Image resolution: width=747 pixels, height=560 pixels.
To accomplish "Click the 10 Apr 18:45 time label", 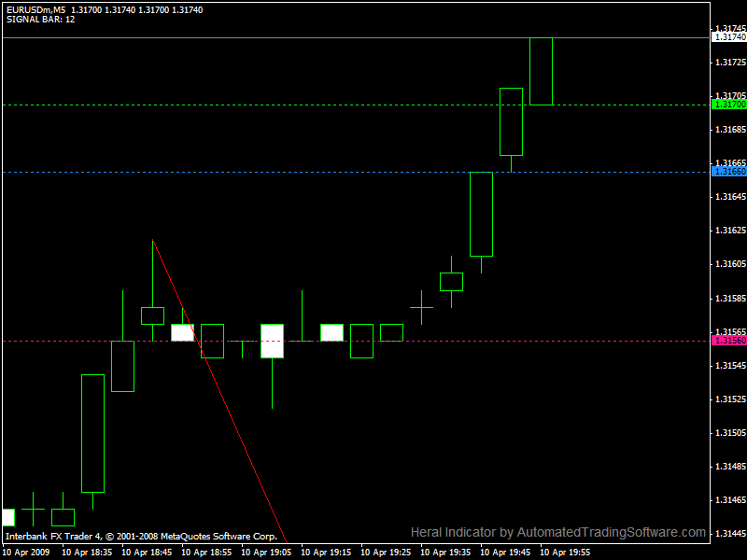I will point(147,553).
